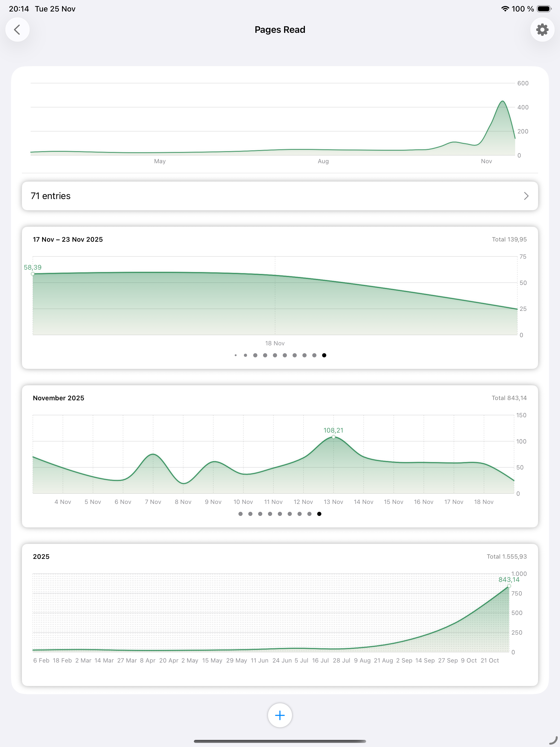Screen dimensions: 560x747
Task: Tap the 108,21 peak marker on 13 Nov
Action: (x=333, y=437)
